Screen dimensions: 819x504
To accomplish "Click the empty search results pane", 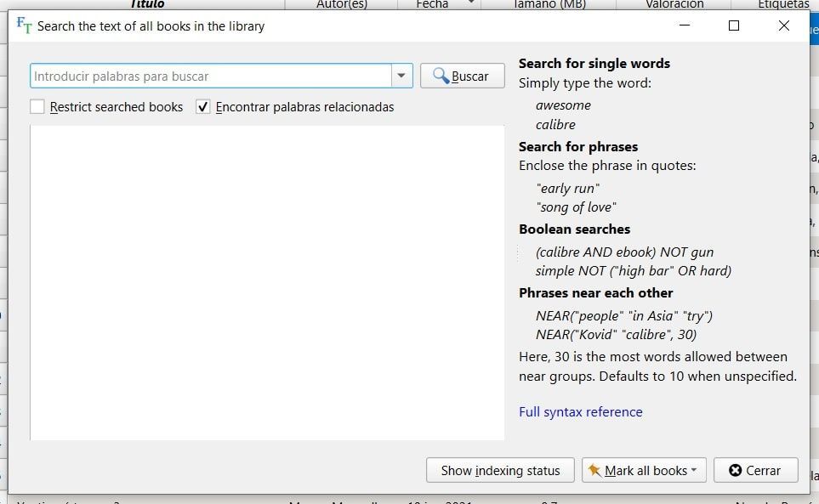I will tap(267, 282).
